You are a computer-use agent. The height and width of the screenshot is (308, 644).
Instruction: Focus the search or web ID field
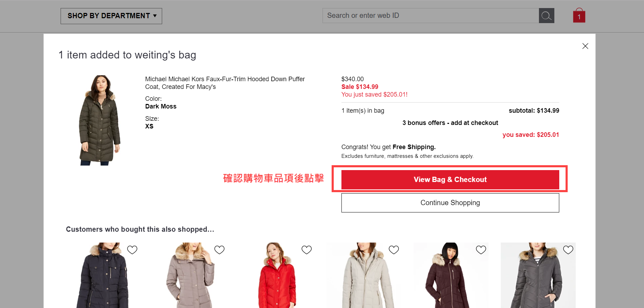pyautogui.click(x=430, y=16)
